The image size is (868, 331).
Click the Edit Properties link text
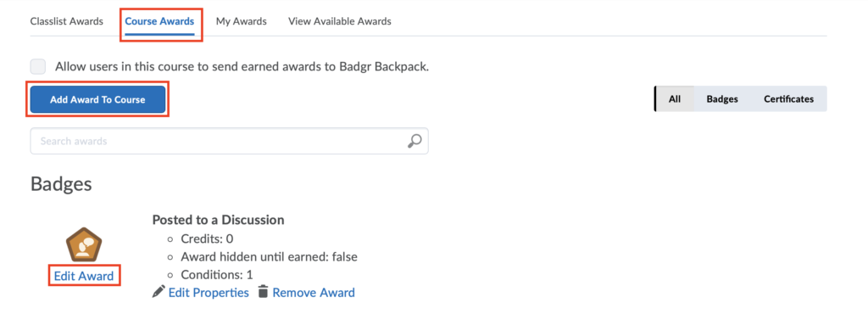click(x=209, y=292)
